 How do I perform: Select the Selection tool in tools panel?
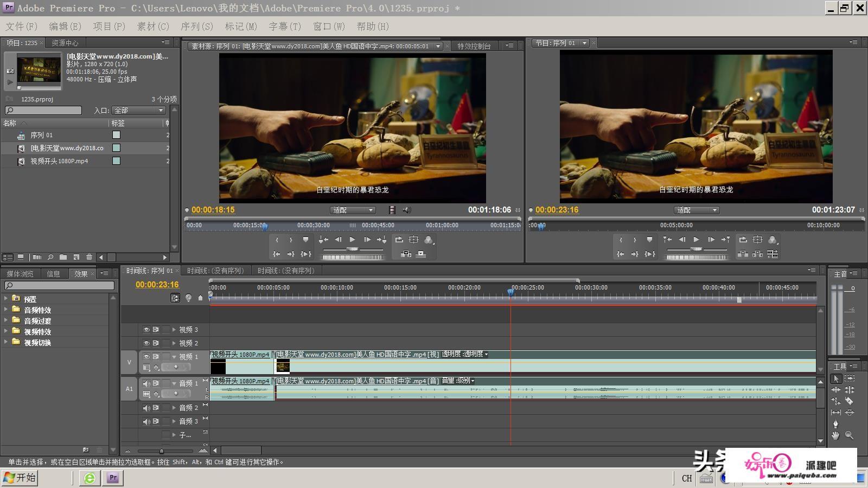point(836,378)
